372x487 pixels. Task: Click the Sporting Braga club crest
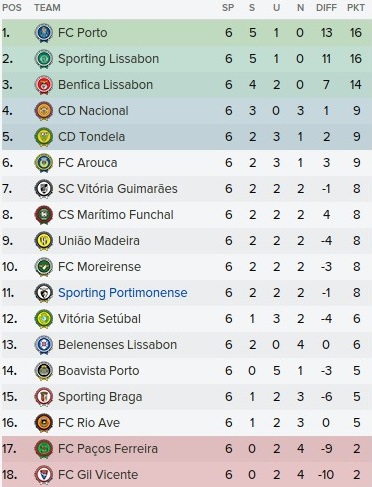point(44,397)
